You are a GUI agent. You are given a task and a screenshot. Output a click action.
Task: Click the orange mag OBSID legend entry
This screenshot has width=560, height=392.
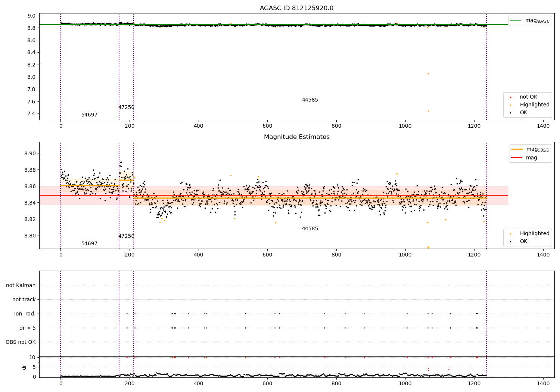click(x=531, y=149)
